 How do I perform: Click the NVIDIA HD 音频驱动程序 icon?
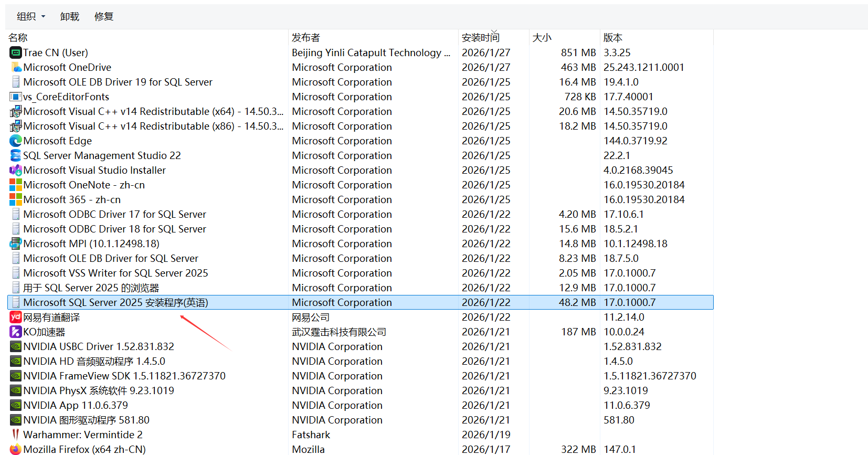tap(16, 361)
